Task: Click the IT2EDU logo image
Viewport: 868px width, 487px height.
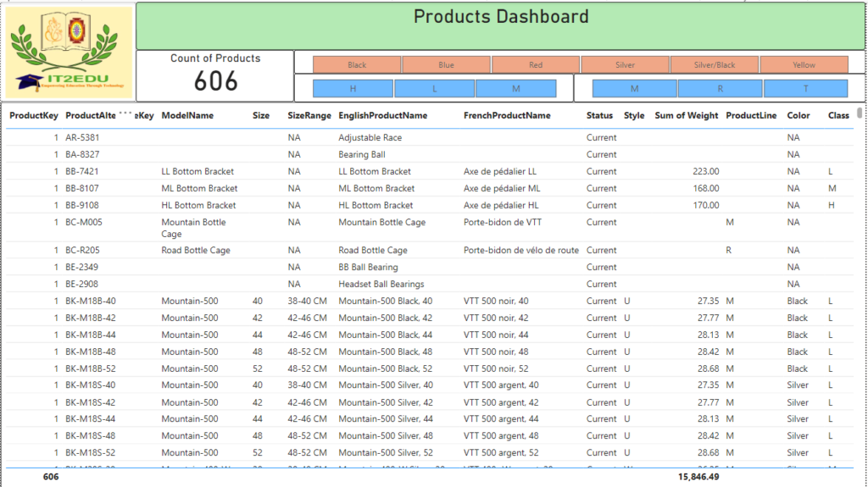Action: click(x=70, y=53)
